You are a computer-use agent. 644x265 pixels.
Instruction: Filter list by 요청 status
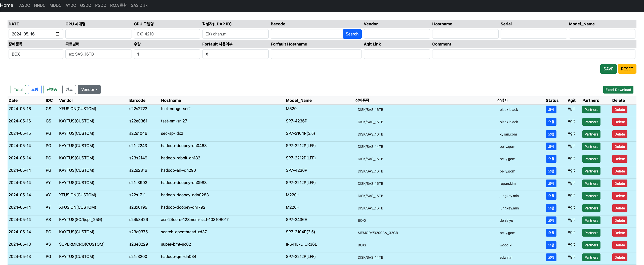point(35,90)
